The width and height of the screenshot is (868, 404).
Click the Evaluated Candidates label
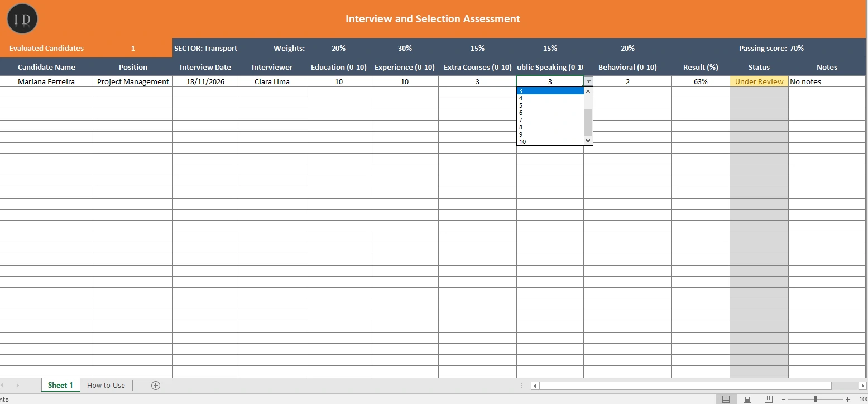click(x=46, y=48)
